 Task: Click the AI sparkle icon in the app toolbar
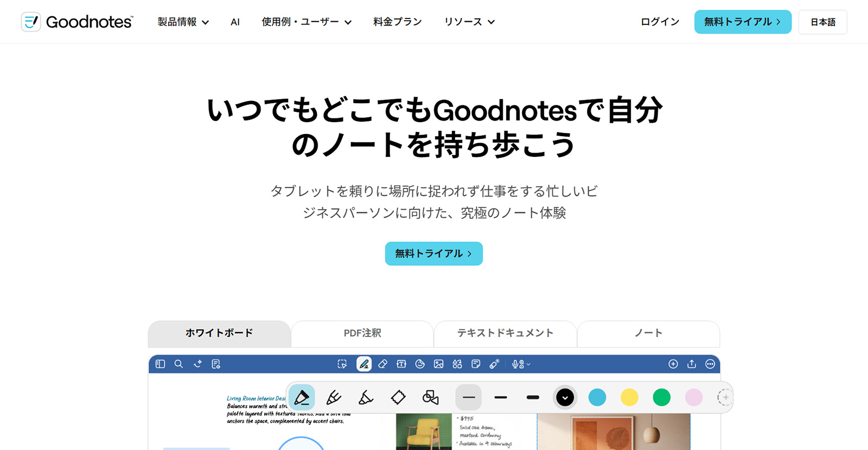click(x=197, y=364)
